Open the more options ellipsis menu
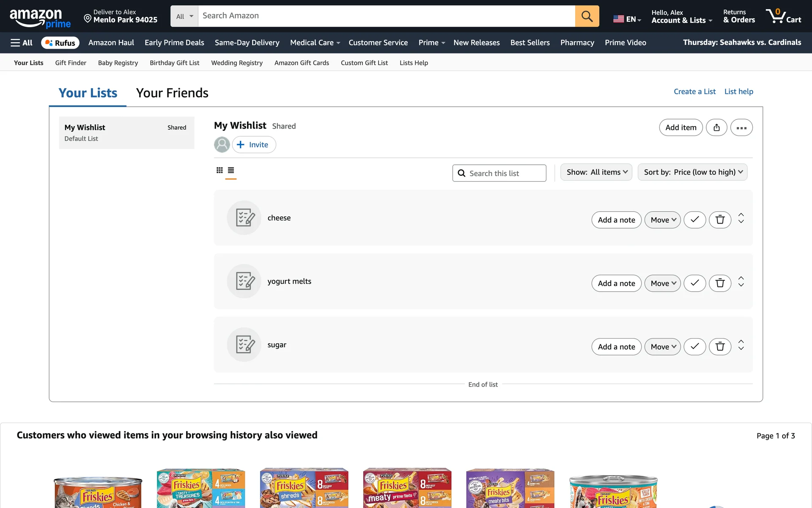This screenshot has width=812, height=508. coord(741,127)
